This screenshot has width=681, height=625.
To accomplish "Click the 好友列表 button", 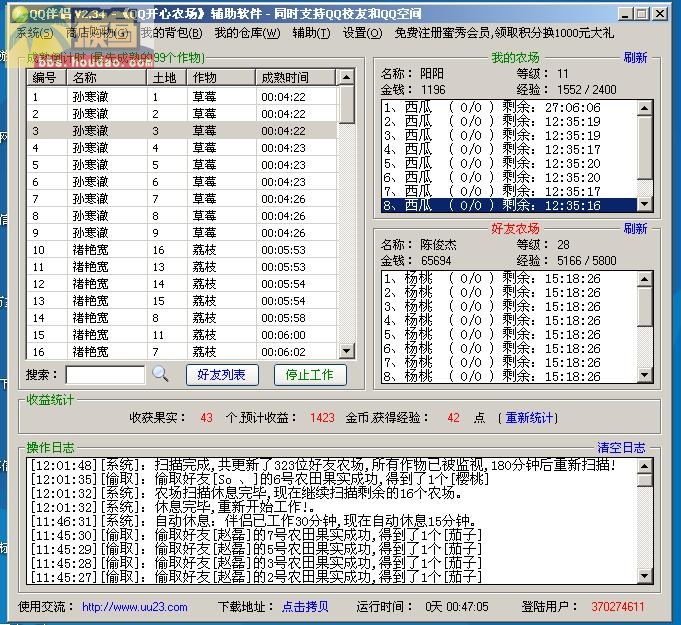I will tap(222, 374).
